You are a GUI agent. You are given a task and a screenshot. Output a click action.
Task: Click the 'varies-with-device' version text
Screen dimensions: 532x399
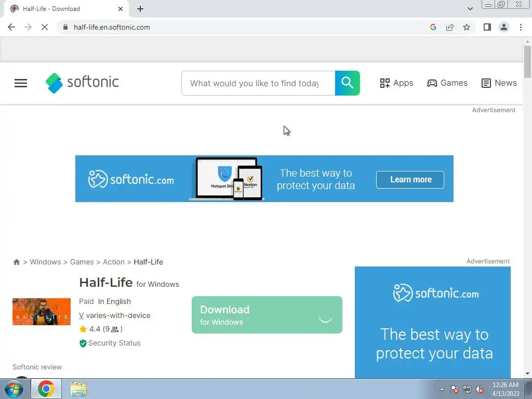(x=118, y=315)
